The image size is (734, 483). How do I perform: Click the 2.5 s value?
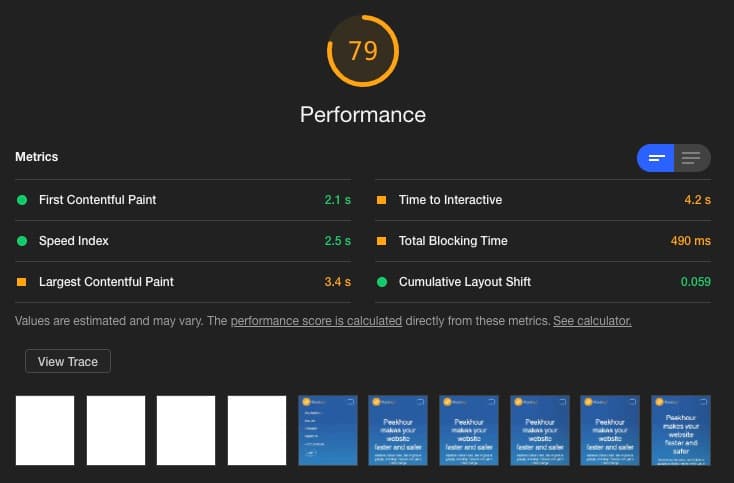pyautogui.click(x=338, y=241)
